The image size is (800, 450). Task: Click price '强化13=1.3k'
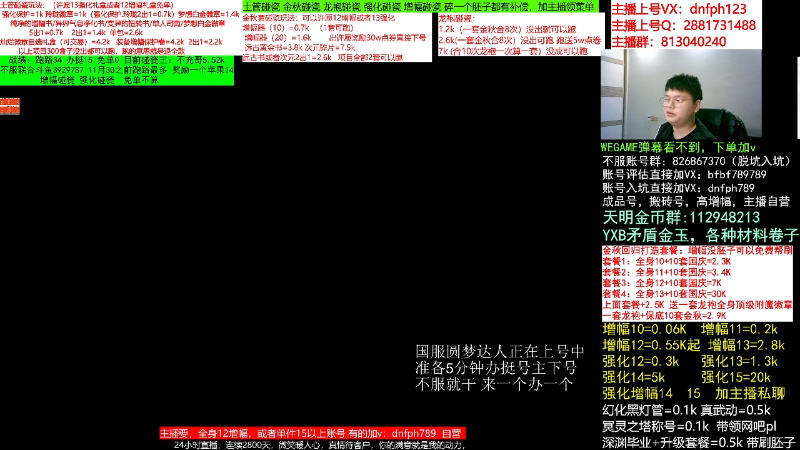739,361
